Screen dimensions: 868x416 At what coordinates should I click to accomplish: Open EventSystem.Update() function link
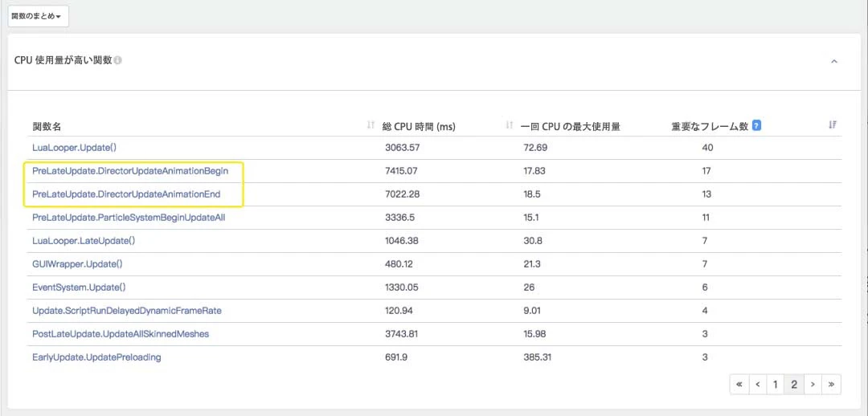[79, 288]
